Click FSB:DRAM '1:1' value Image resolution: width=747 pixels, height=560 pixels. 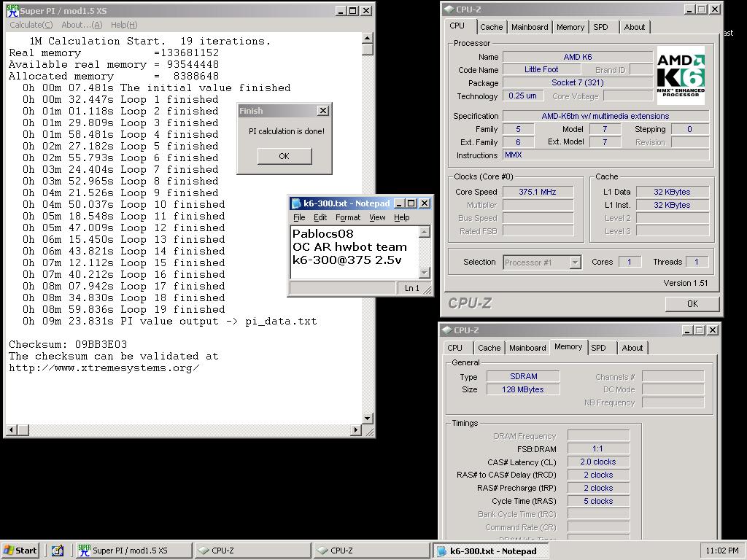tap(598, 448)
